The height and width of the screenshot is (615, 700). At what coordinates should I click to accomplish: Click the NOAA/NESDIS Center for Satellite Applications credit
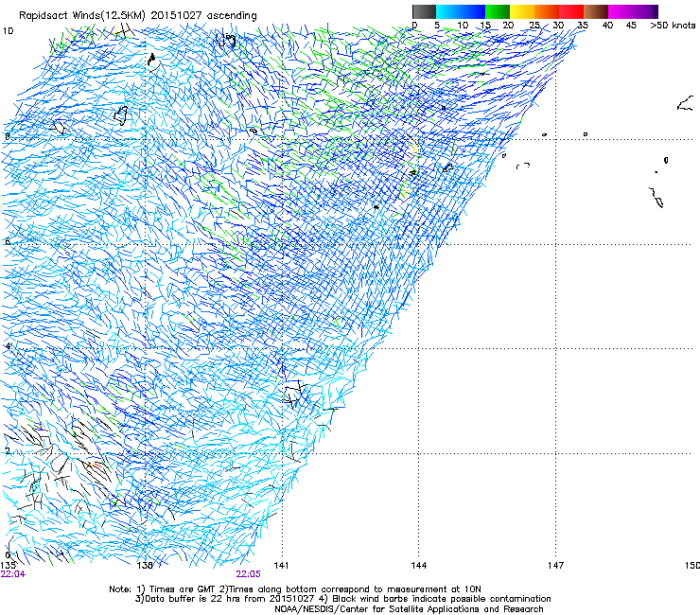click(409, 609)
